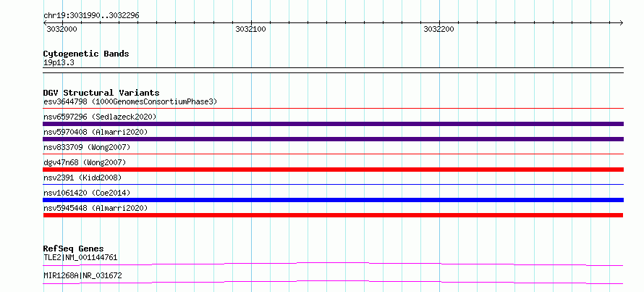Screen dimensions: 644x292
Task: Open variant nsv6597296 (Sedlazeck2020)
Action: 100,117
